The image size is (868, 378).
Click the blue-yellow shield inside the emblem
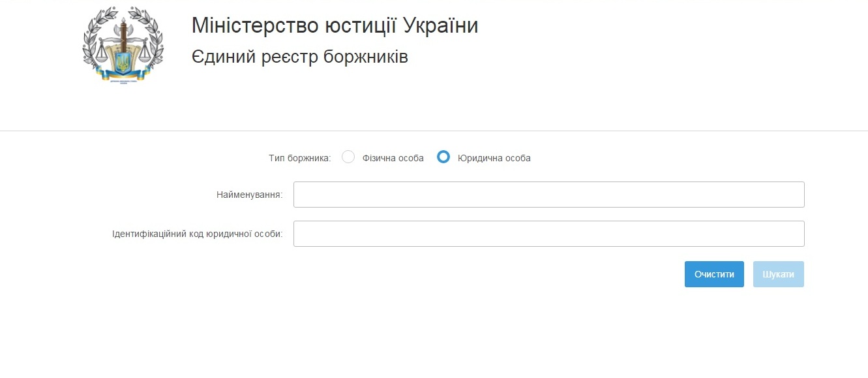click(123, 62)
